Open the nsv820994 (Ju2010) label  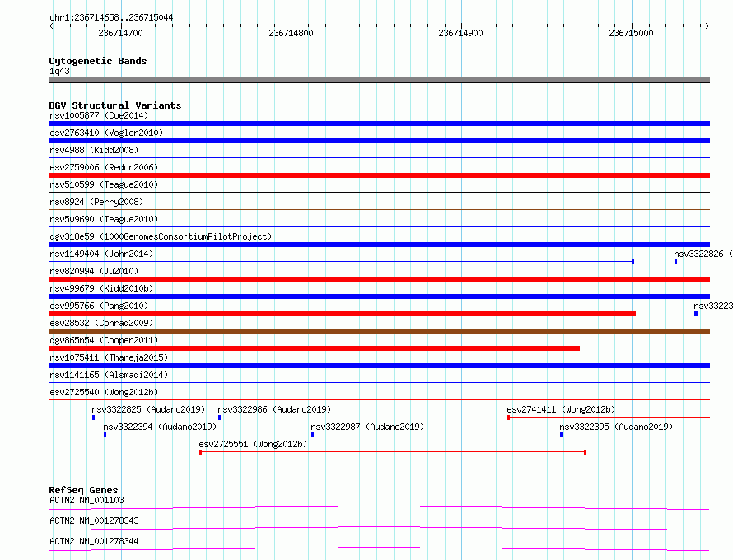(94, 271)
